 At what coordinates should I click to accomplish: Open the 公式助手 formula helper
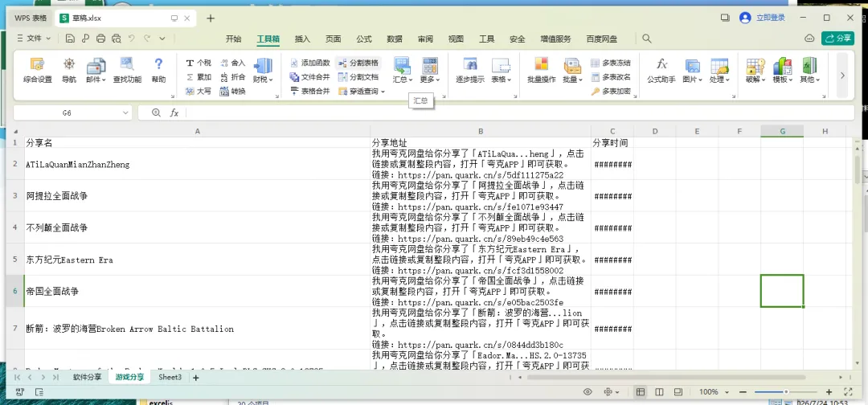661,70
